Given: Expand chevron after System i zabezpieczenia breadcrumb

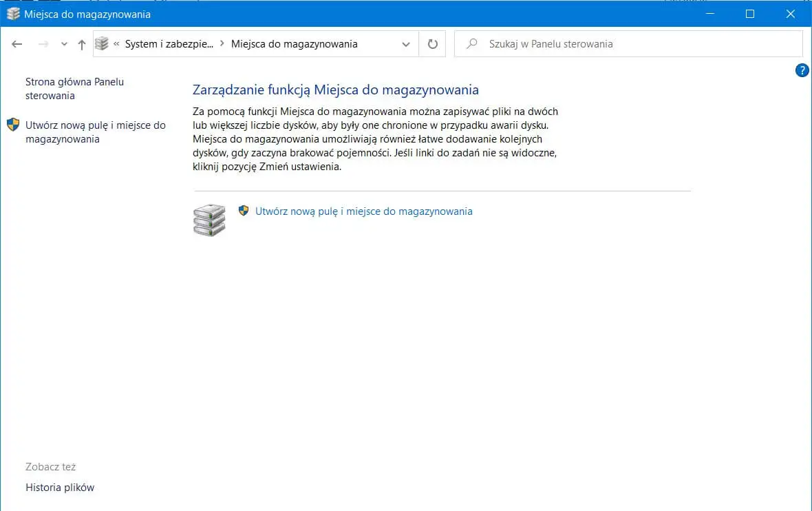Looking at the screenshot, I should pos(222,44).
